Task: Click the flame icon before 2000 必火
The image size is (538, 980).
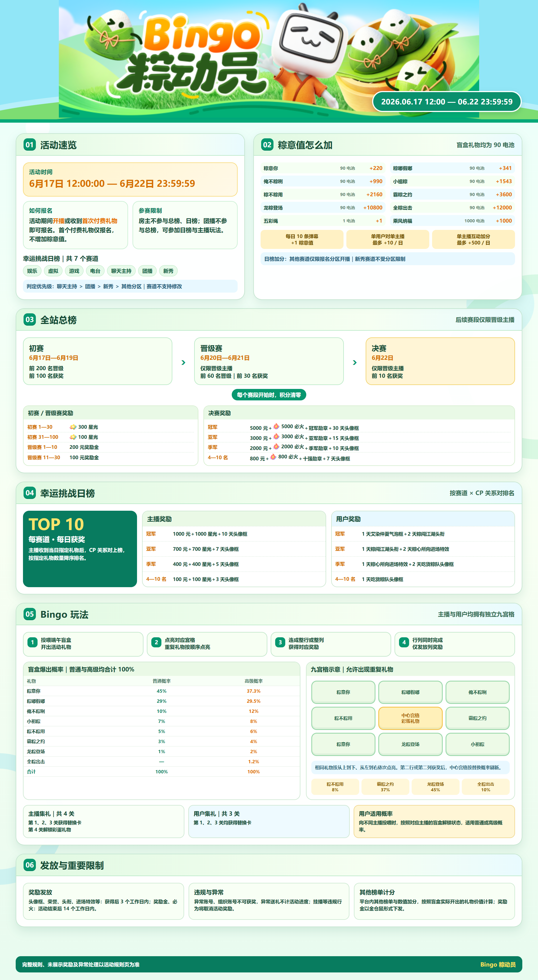Action: [276, 447]
